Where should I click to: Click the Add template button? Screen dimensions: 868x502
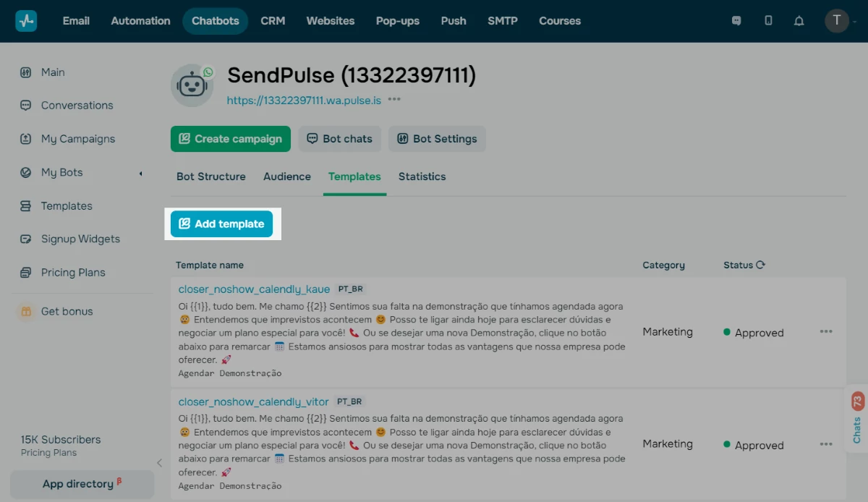(222, 224)
